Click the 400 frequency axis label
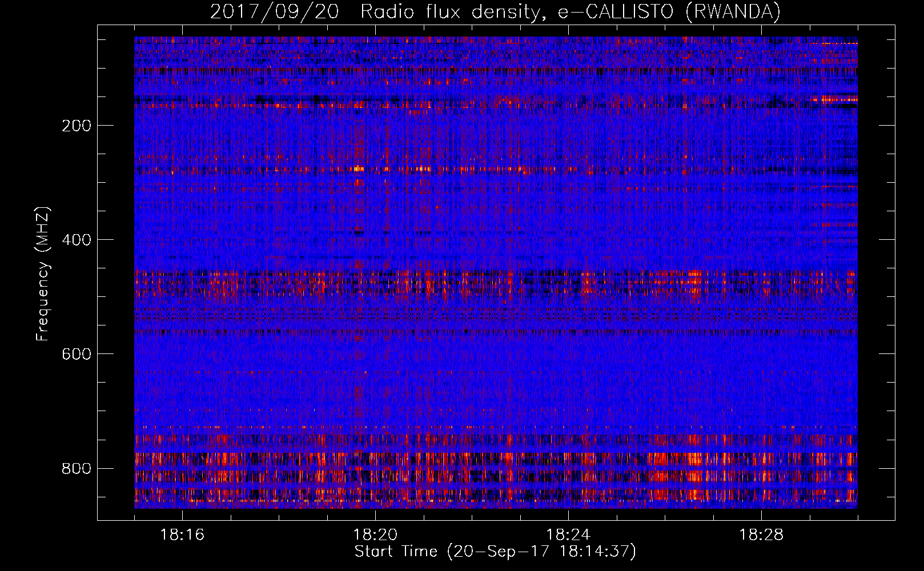 pyautogui.click(x=77, y=240)
